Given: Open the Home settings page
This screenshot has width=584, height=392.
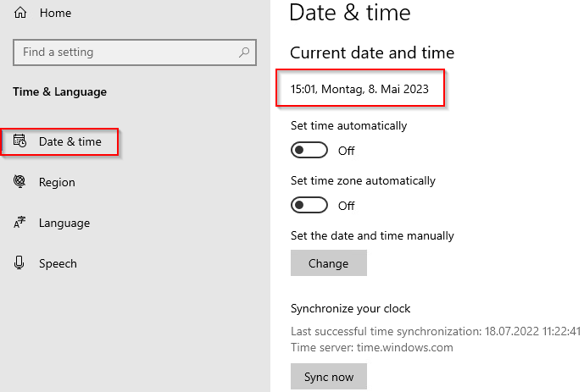Looking at the screenshot, I should coord(55,13).
